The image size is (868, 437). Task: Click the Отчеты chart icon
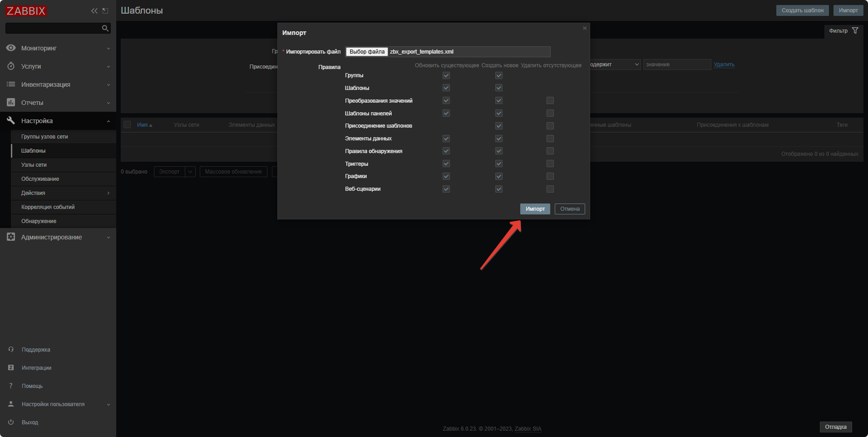[11, 103]
